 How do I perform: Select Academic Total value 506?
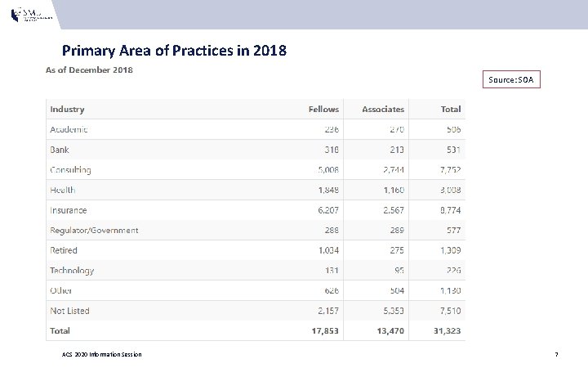453,129
